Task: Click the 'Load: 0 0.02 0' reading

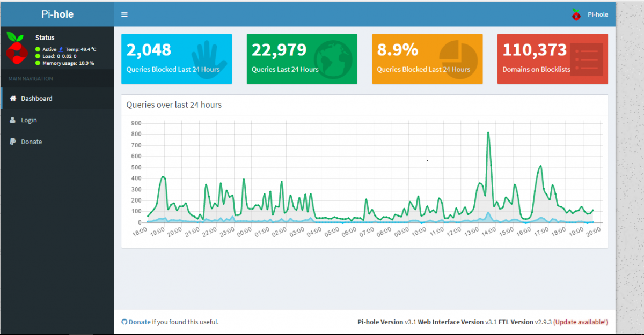Action: pos(60,56)
